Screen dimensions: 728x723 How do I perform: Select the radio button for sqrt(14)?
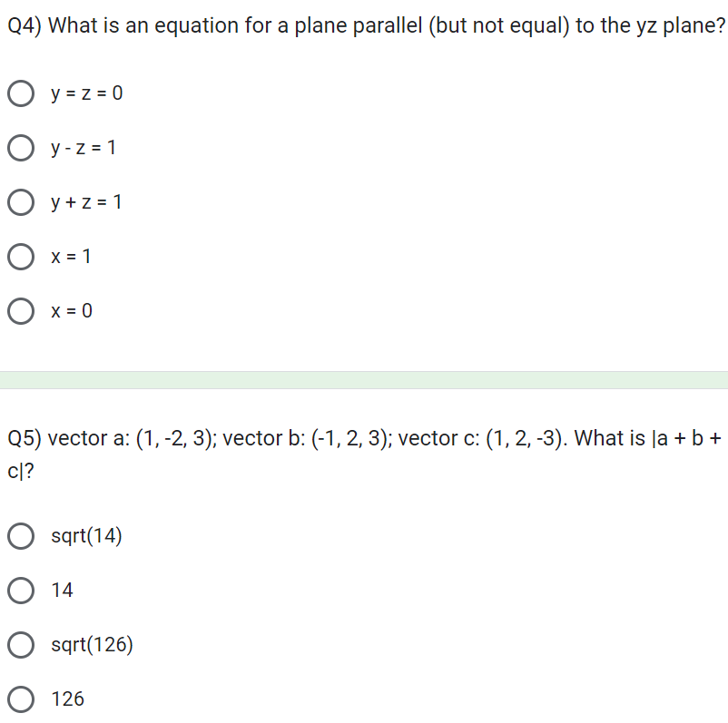[x=20, y=535]
